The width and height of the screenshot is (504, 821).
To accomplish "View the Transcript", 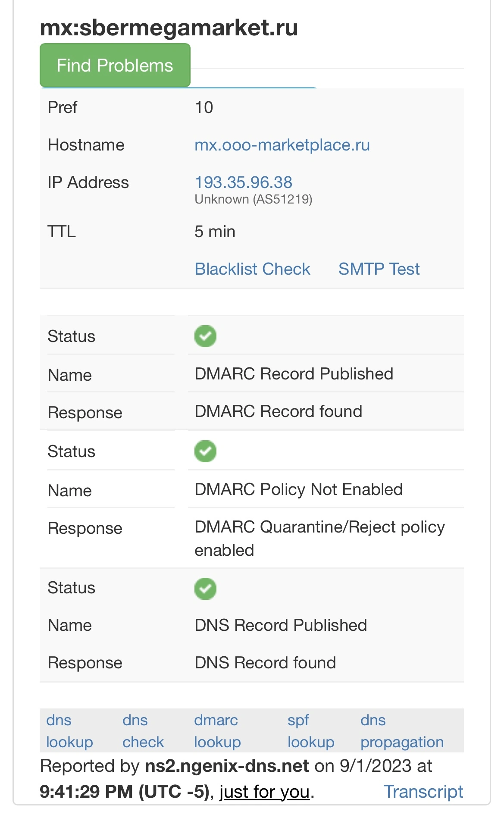I will (x=423, y=792).
